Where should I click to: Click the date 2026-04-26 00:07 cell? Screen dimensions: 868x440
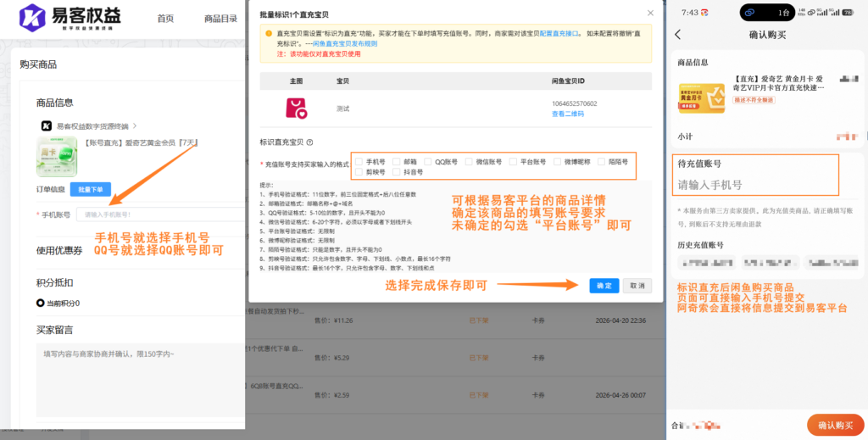[620, 395]
